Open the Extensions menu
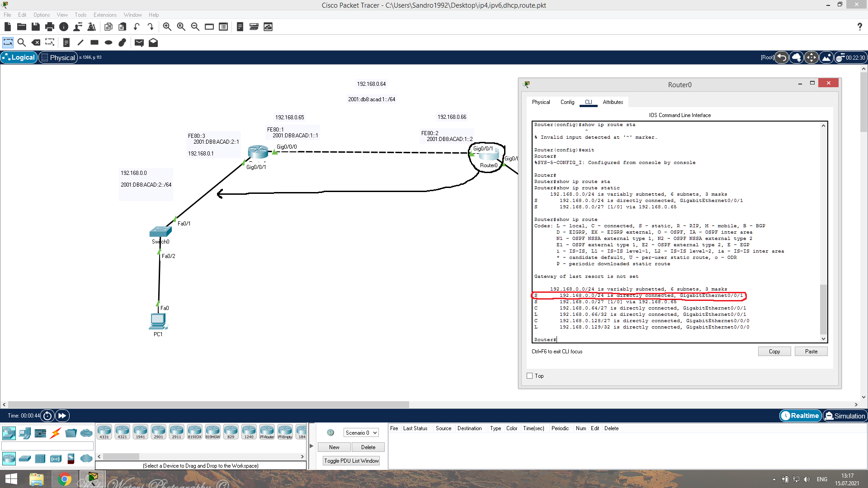 click(x=105, y=15)
